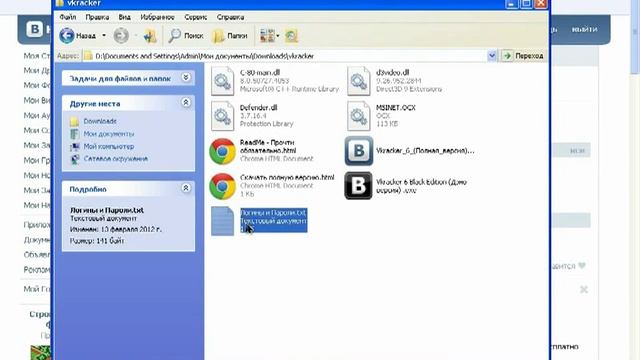Click the Defender.dll file name
Image resolution: width=640 pixels, height=360 pixels.
pyautogui.click(x=258, y=108)
